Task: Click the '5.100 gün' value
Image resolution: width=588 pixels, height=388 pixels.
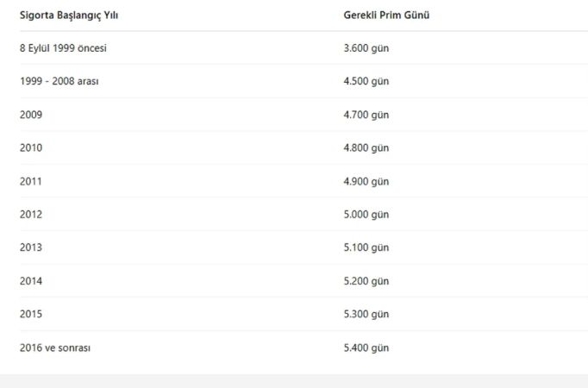Action: [366, 247]
